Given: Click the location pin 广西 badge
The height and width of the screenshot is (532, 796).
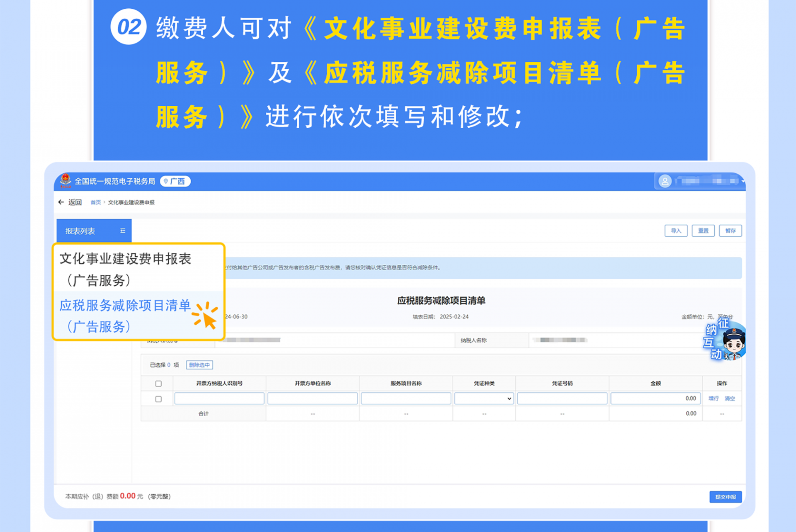Looking at the screenshot, I should (175, 181).
